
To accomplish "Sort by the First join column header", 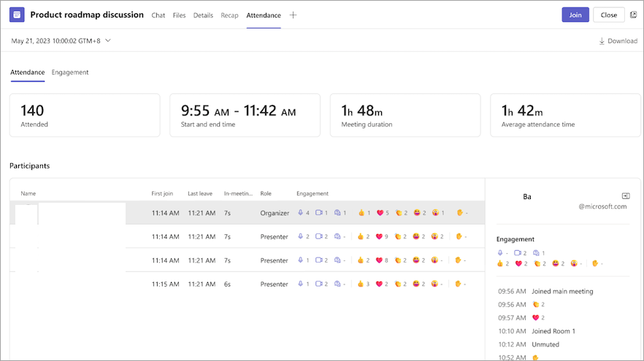I will coord(162,194).
